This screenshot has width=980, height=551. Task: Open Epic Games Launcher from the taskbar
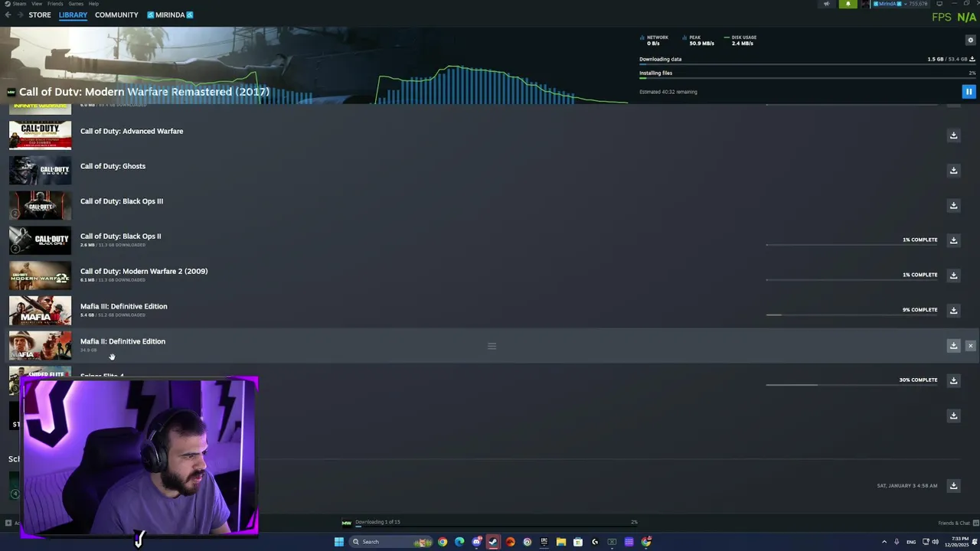point(544,542)
